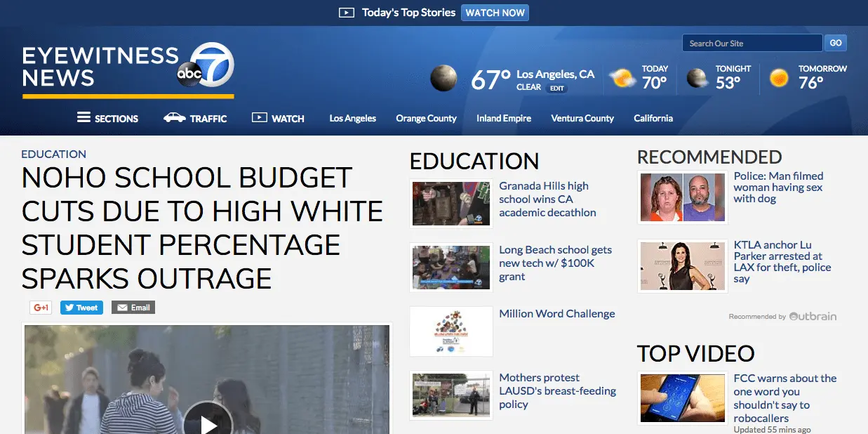Click the Traffic car icon

(x=174, y=117)
